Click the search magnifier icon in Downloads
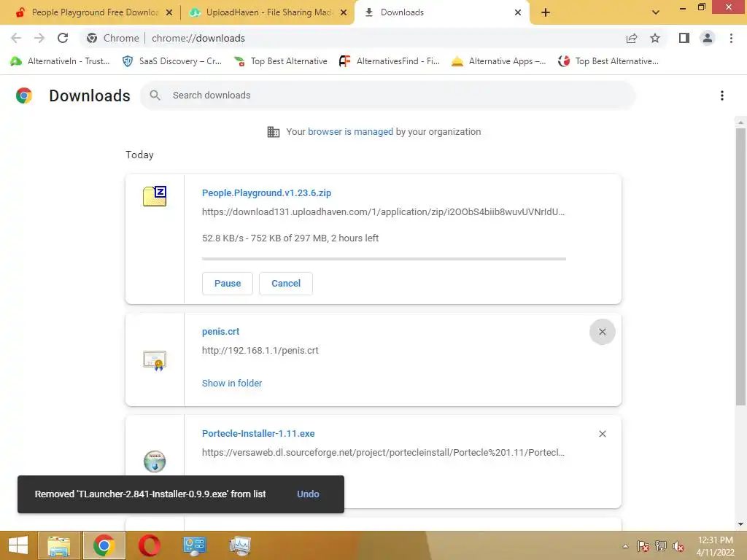Image resolution: width=747 pixels, height=560 pixels. tap(155, 96)
